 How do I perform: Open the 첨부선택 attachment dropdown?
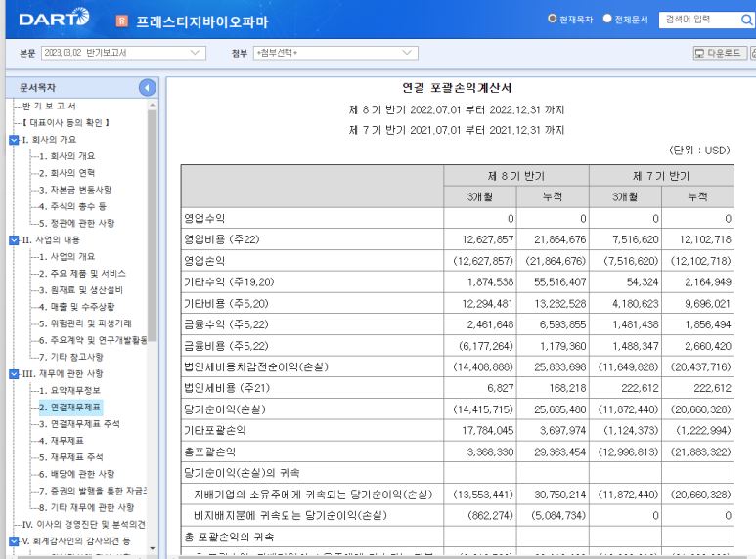point(335,53)
